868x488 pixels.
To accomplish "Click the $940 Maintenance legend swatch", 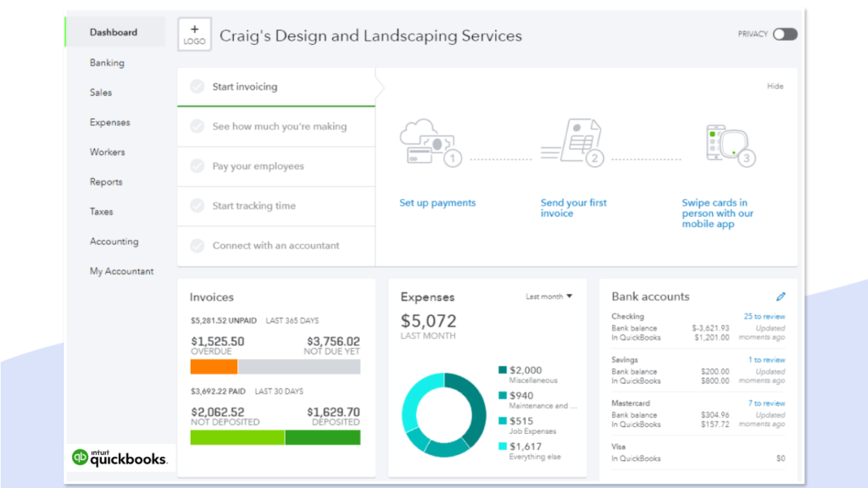I will (503, 396).
